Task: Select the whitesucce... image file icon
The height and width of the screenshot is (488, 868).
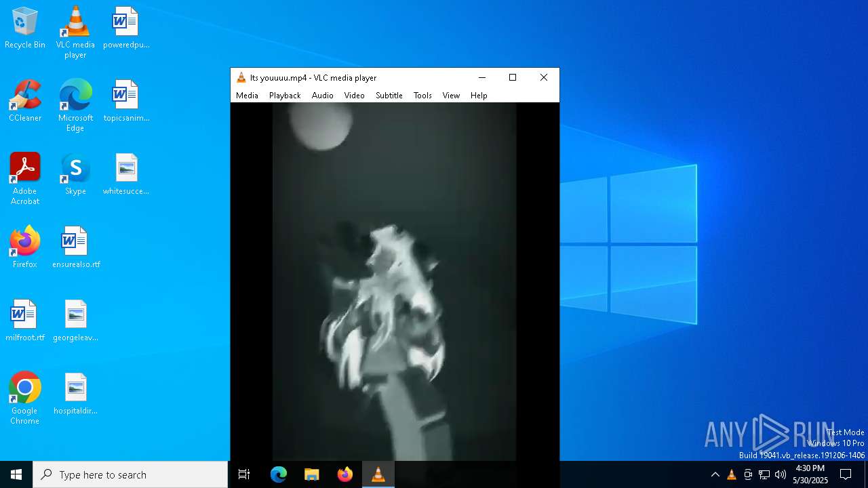Action: pos(126,175)
